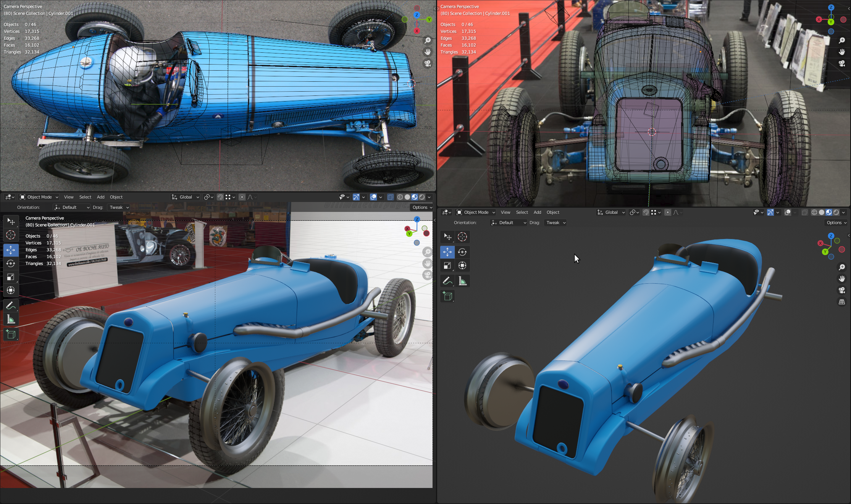The width and height of the screenshot is (851, 504).
Task: Open Object Mode dropdown in right viewport header
Action: (x=476, y=212)
